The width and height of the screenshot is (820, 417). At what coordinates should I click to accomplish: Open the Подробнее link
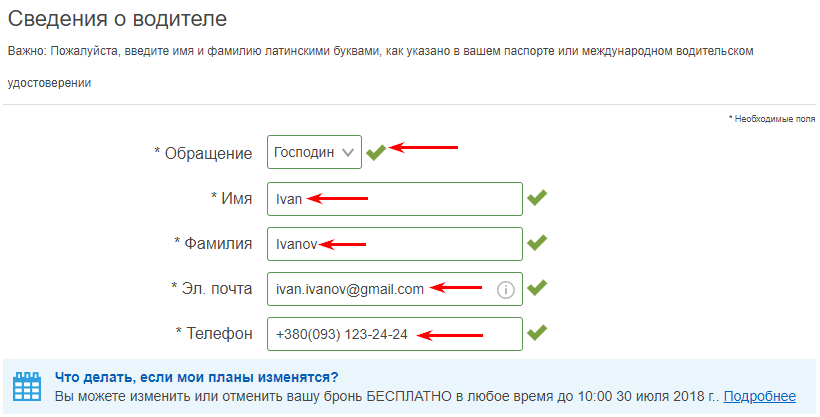(759, 396)
